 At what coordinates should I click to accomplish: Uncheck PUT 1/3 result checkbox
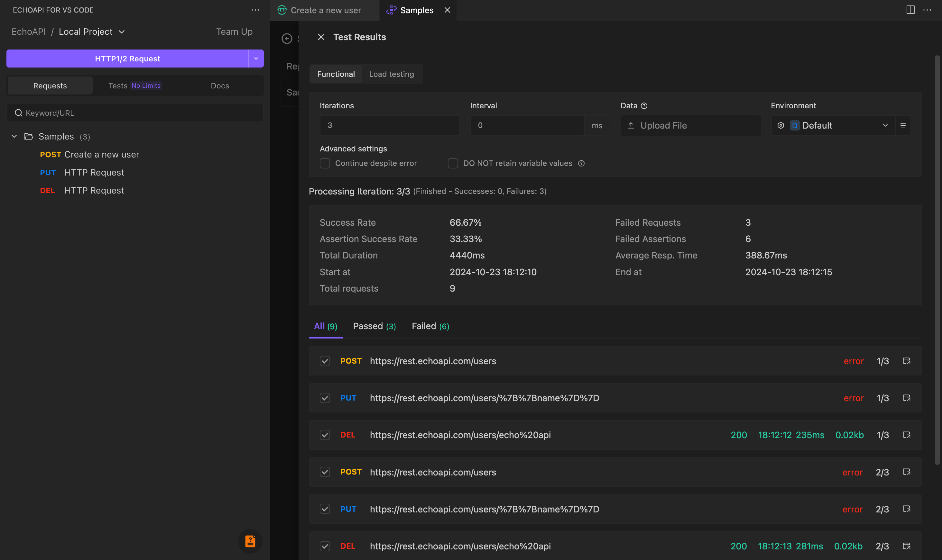325,398
